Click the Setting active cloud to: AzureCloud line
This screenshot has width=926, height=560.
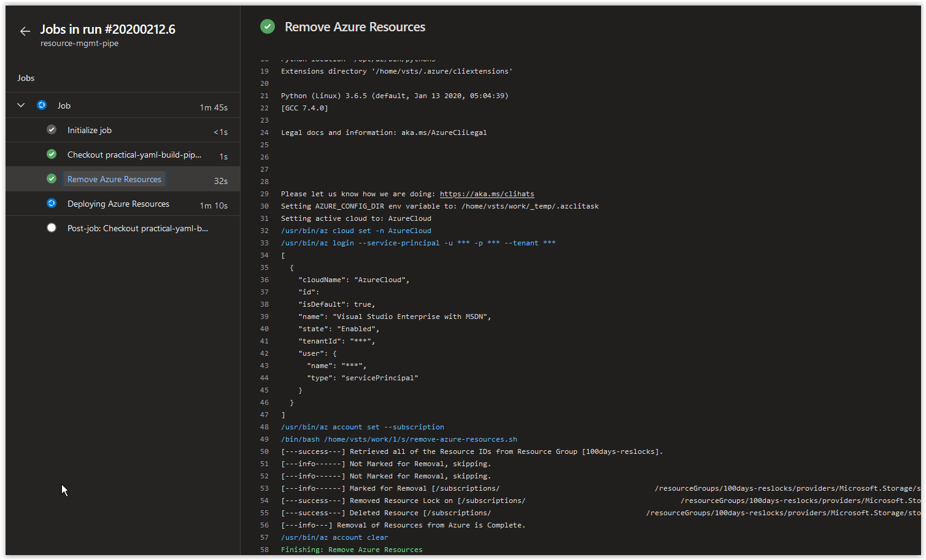coord(356,218)
